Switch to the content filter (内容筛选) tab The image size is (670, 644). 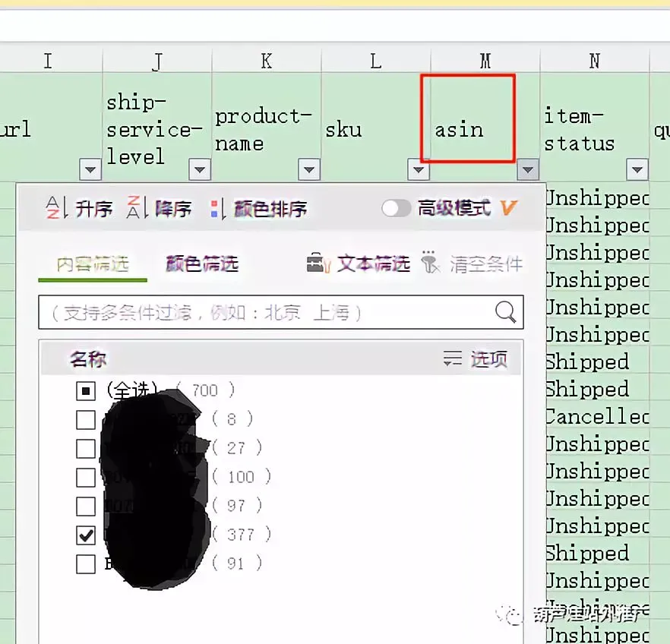click(92, 264)
